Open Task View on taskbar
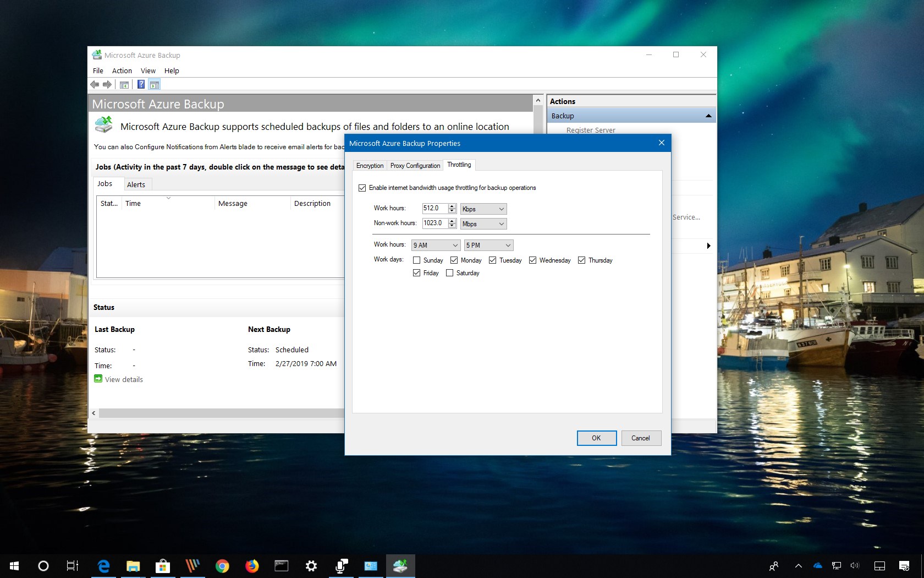The width and height of the screenshot is (924, 578). [73, 565]
